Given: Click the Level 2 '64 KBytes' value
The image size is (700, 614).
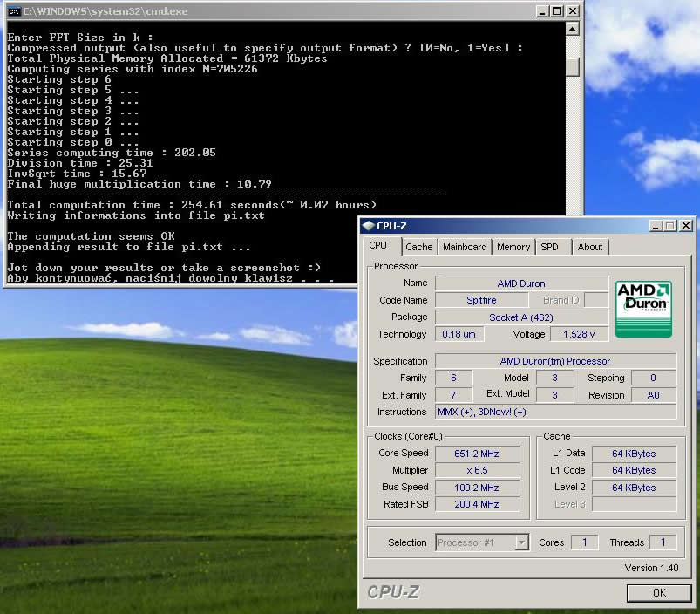Looking at the screenshot, I should click(x=634, y=488).
